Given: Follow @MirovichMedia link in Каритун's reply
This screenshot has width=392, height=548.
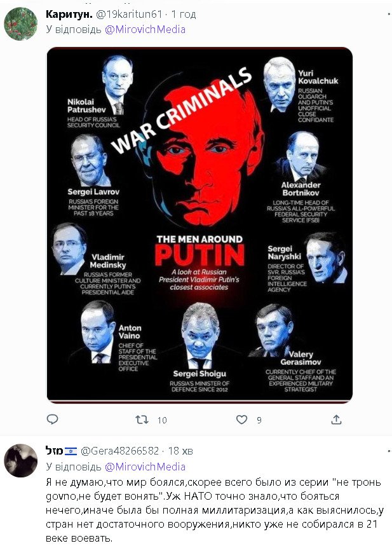Looking at the screenshot, I should pos(145,29).
